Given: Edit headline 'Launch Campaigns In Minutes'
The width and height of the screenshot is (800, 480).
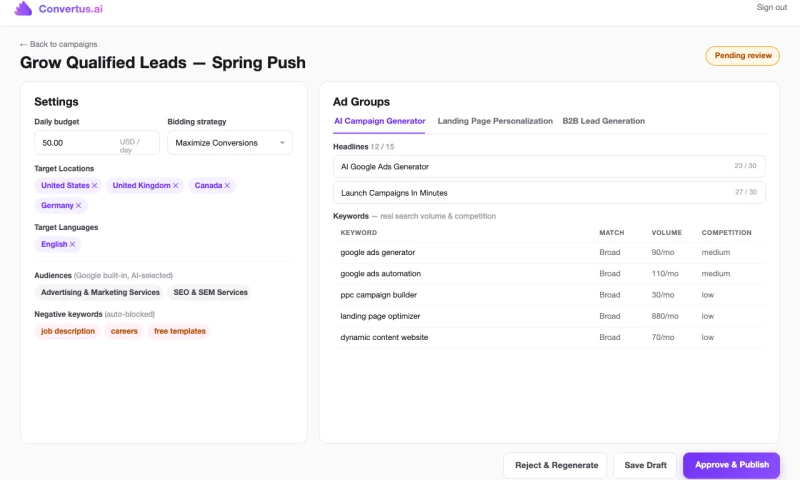Looking at the screenshot, I should tap(549, 193).
